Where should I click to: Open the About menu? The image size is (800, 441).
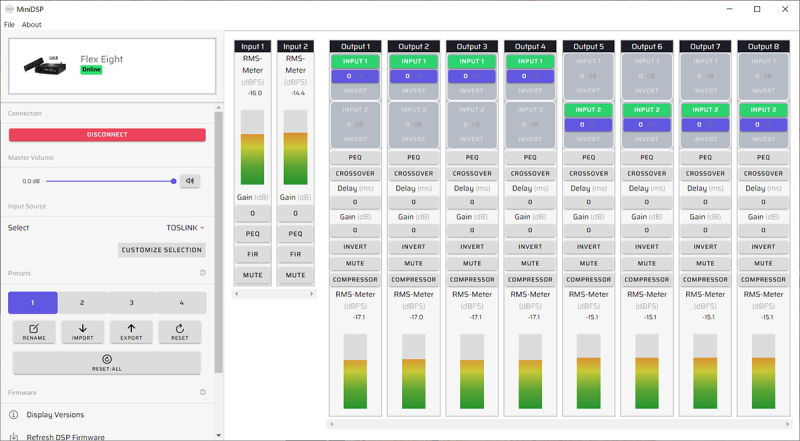pos(32,24)
